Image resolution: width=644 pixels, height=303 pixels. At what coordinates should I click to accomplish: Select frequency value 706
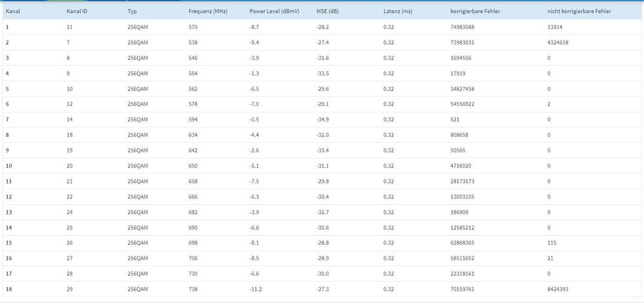[x=193, y=258]
